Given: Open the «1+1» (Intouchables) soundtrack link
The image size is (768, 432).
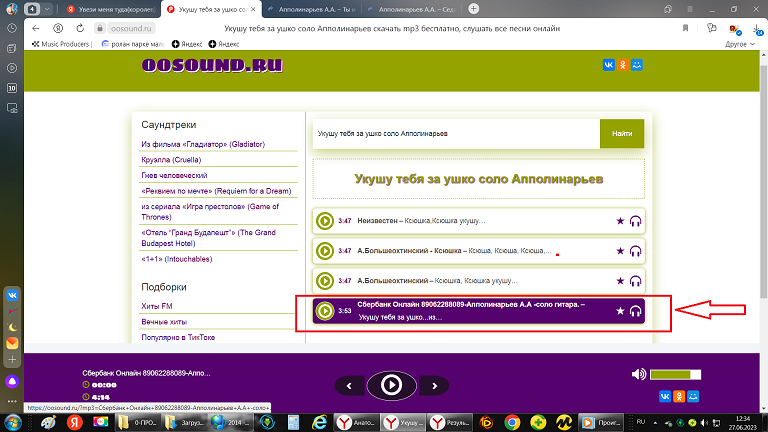Looking at the screenshot, I should (176, 259).
